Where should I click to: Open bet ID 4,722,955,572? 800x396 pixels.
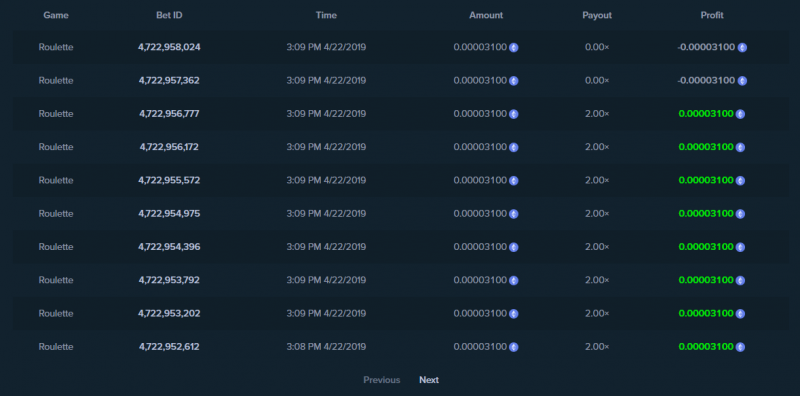[169, 180]
